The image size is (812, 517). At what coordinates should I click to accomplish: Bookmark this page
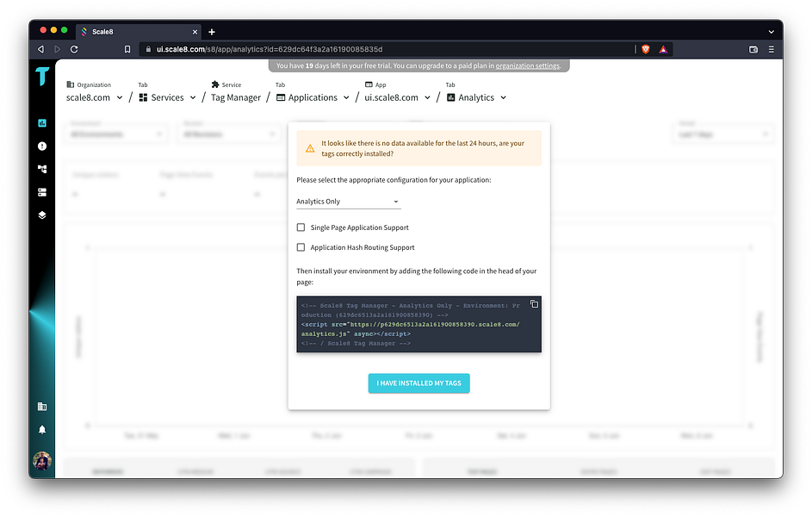point(127,49)
